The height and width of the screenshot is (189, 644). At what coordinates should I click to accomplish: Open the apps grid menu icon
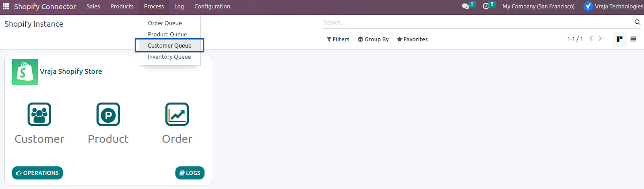pos(6,6)
